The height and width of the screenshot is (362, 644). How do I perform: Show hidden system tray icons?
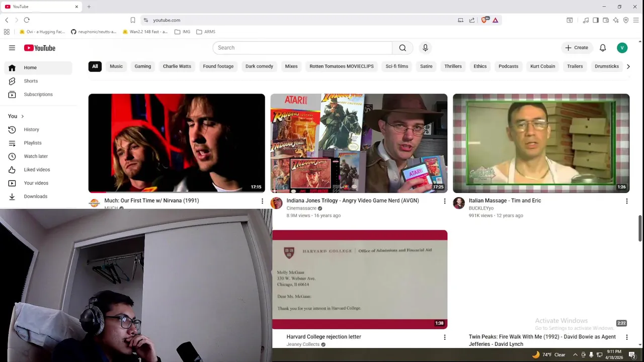575,355
